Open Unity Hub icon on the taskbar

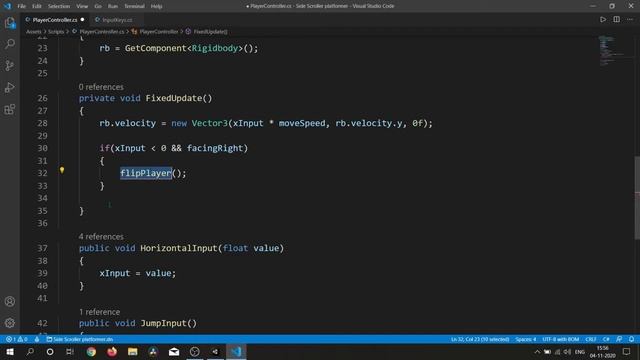point(215,351)
